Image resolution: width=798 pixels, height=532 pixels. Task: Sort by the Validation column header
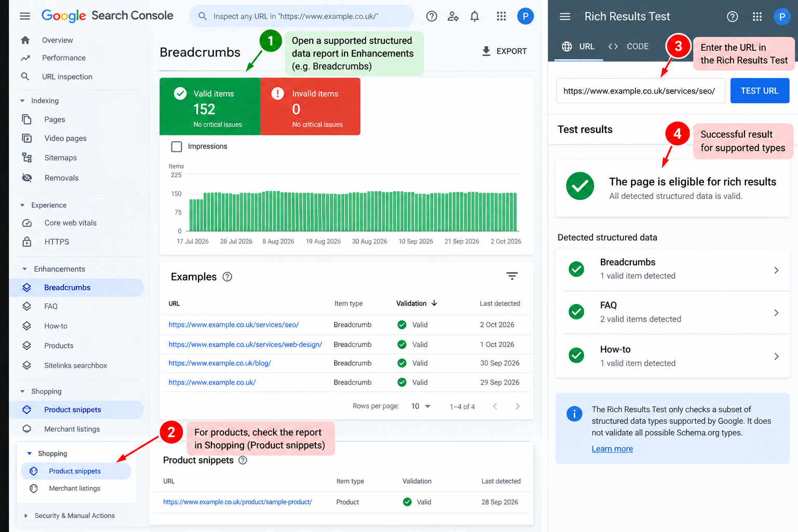pos(417,303)
